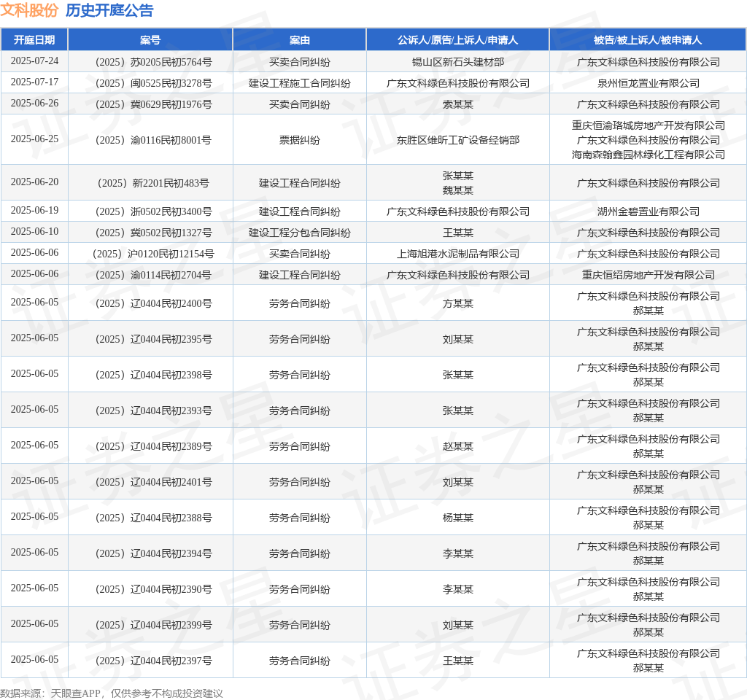Click case number (2025)辽0404民初2393号
This screenshot has width=747, height=700.
point(153,411)
